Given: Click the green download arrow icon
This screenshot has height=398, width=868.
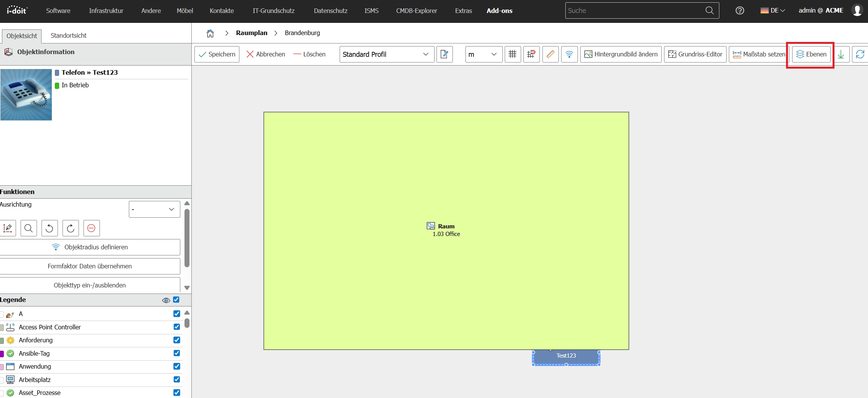Looking at the screenshot, I should point(841,54).
